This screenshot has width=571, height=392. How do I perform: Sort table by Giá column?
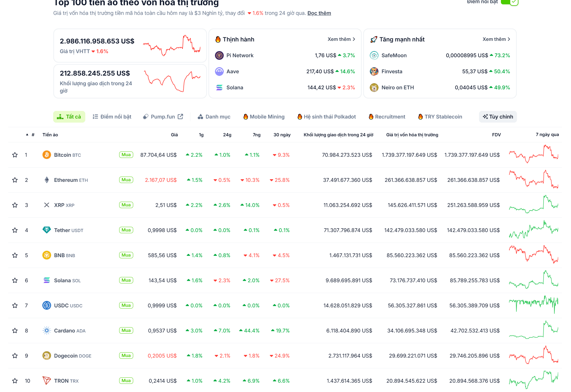[174, 135]
